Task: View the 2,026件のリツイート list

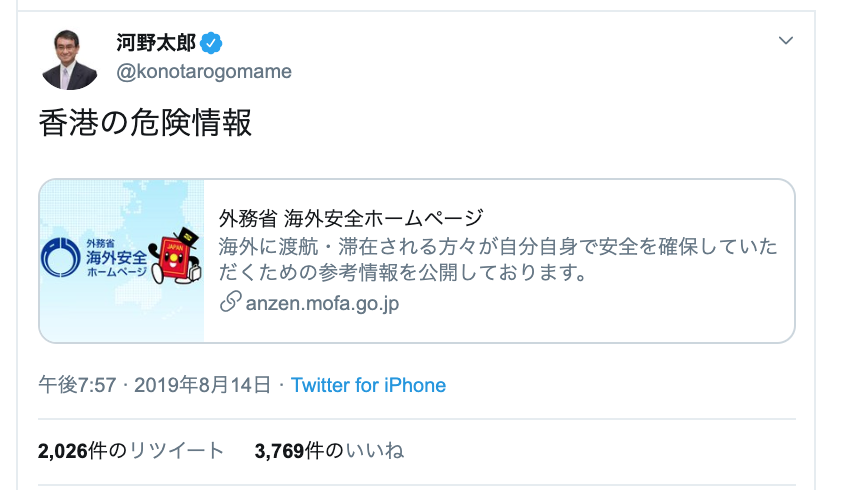Action: pyautogui.click(x=131, y=451)
